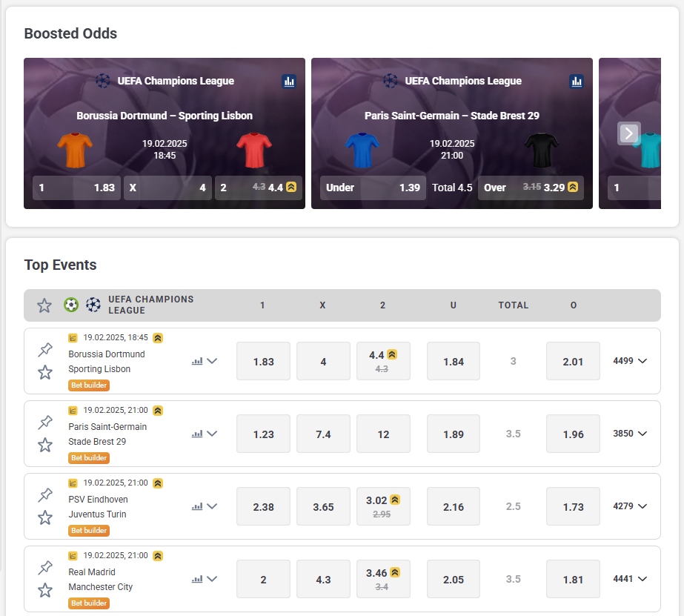
Task: Open Bet builder for Paris Saint-Germain match
Action: [89, 457]
